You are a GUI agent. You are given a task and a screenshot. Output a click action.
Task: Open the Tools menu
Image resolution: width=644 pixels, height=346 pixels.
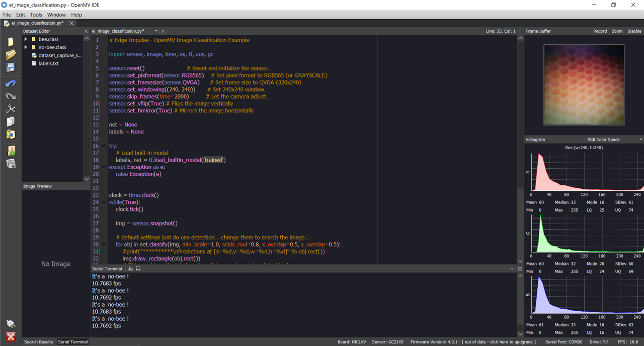(x=36, y=15)
